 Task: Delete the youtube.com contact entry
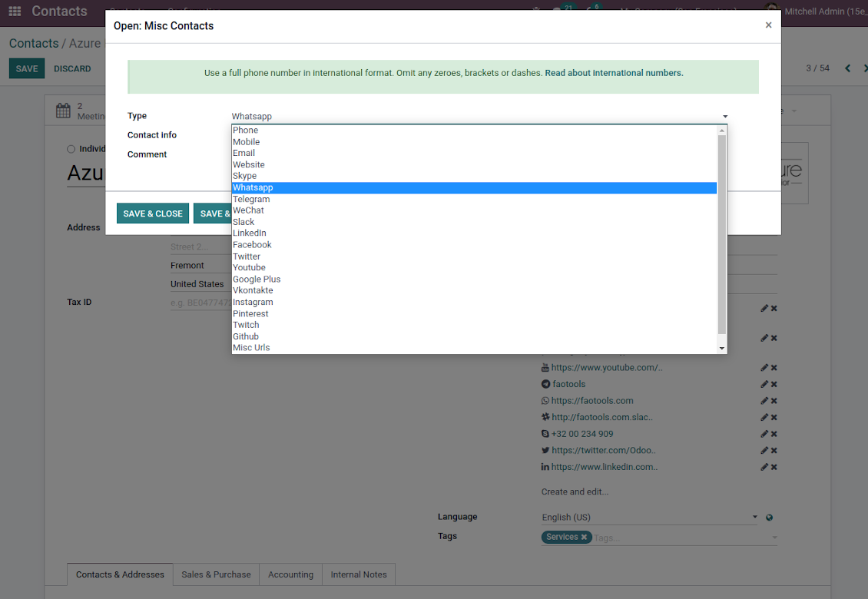point(774,368)
